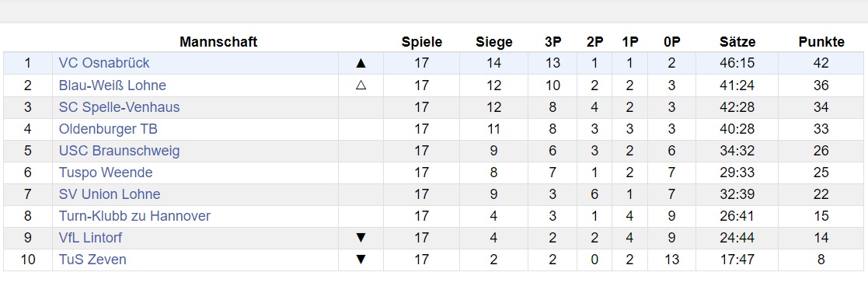This screenshot has width=868, height=286.
Task: Click the Siege column header
Action: coord(493,42)
